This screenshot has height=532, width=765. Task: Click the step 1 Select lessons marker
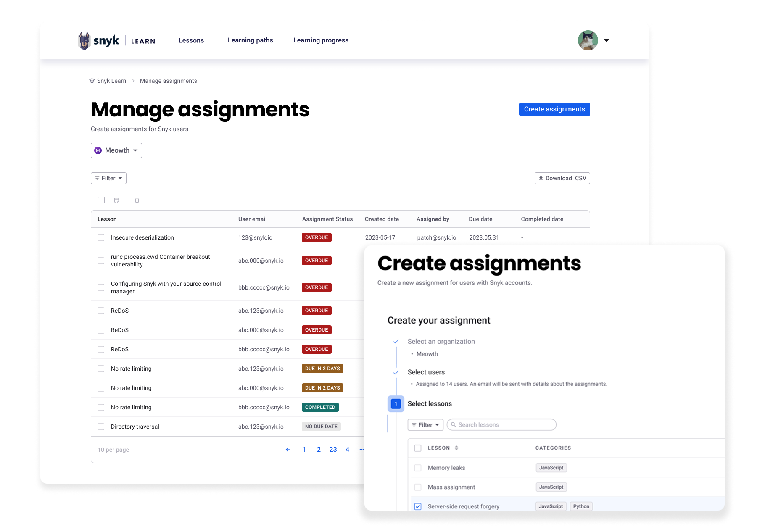pyautogui.click(x=396, y=404)
